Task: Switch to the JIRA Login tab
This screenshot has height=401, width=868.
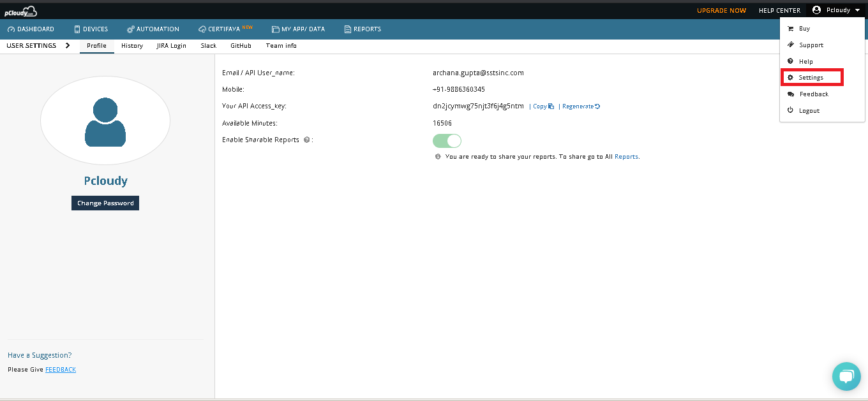Action: coord(172,46)
